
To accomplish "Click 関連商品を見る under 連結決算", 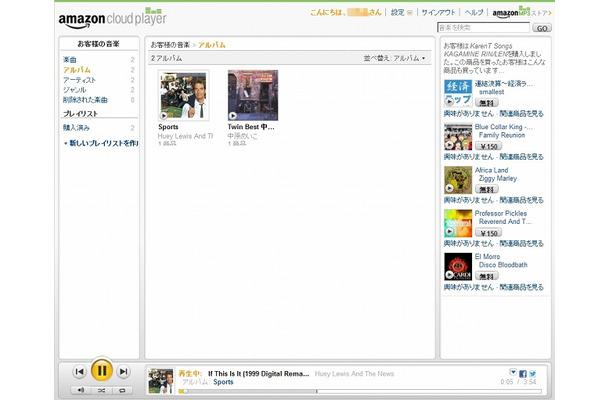I will 521,114.
